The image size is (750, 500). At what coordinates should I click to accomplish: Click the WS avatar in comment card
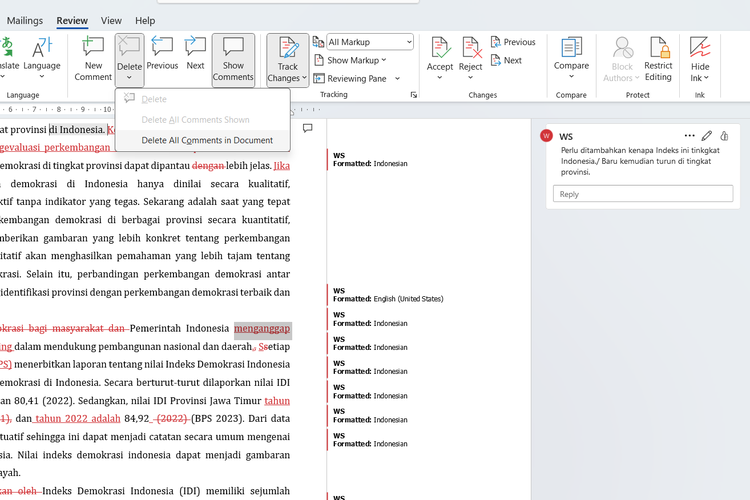[546, 136]
